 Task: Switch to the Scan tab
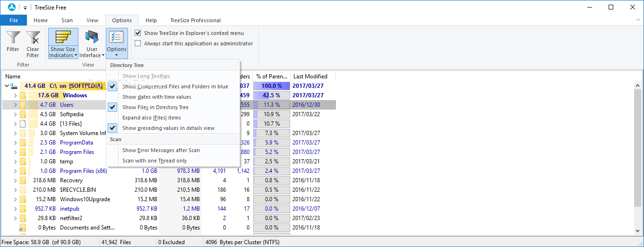point(67,20)
